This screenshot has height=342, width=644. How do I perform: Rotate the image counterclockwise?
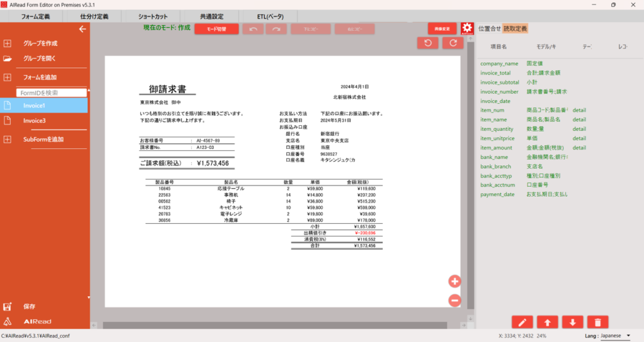tap(428, 43)
